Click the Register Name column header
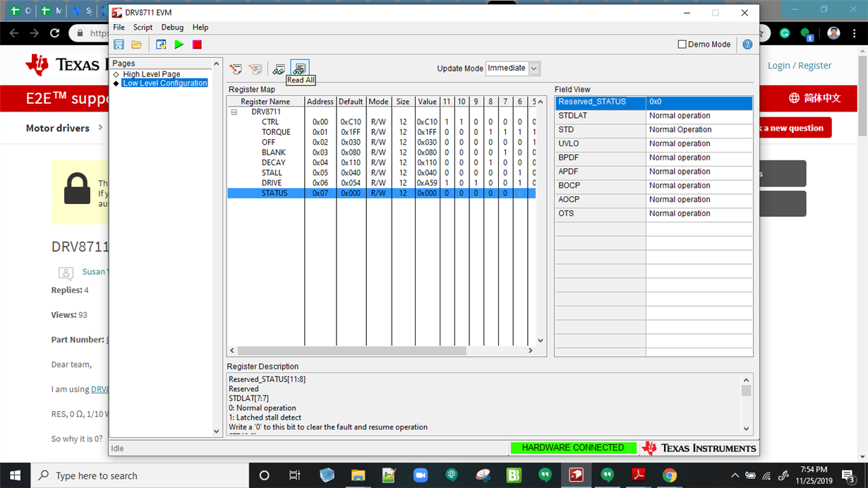Viewport: 868px width, 488px height. (x=265, y=102)
